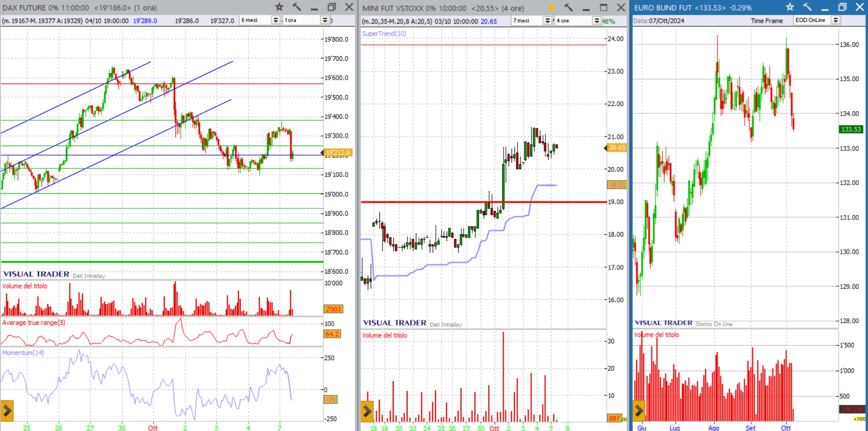Viewport: 868px width, 431px height.
Task: Click the 2'003 volume value tag
Action: click(x=333, y=309)
